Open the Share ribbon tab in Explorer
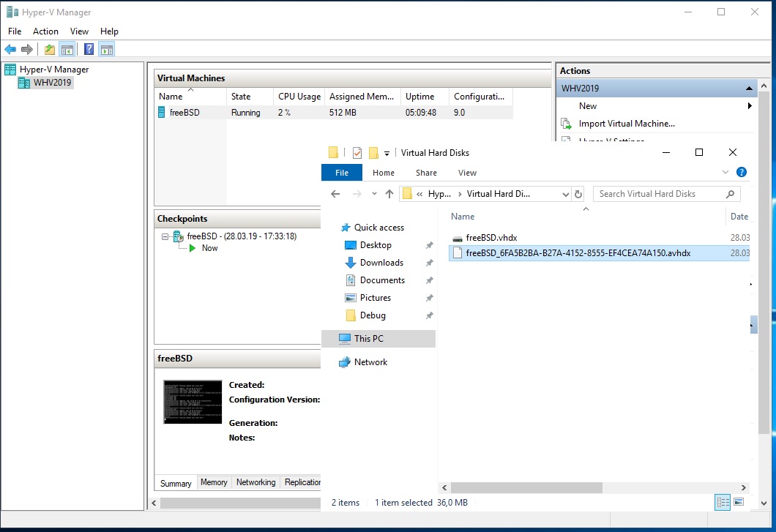 tap(426, 173)
